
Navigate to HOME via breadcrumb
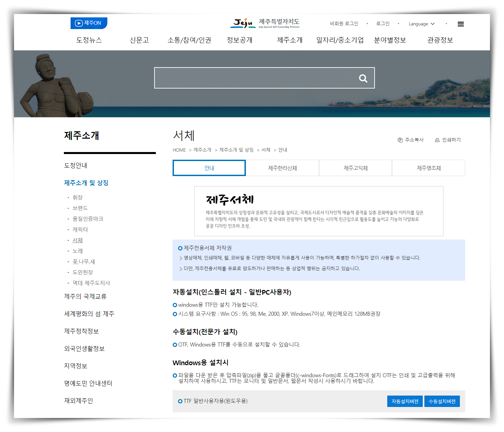[x=179, y=150]
